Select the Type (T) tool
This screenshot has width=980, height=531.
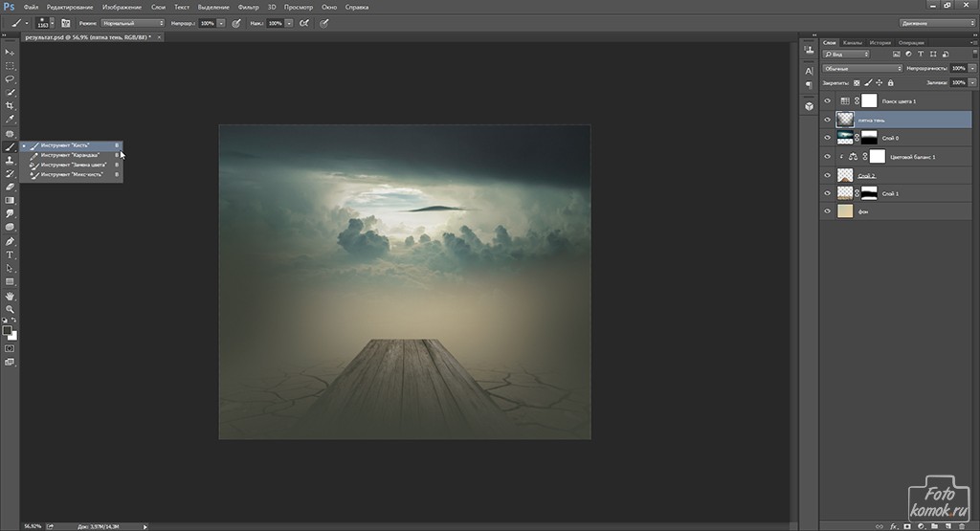[11, 254]
